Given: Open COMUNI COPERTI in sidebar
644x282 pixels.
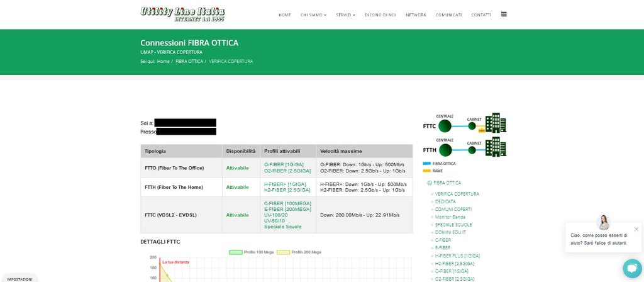Looking at the screenshot, I should 453,209.
